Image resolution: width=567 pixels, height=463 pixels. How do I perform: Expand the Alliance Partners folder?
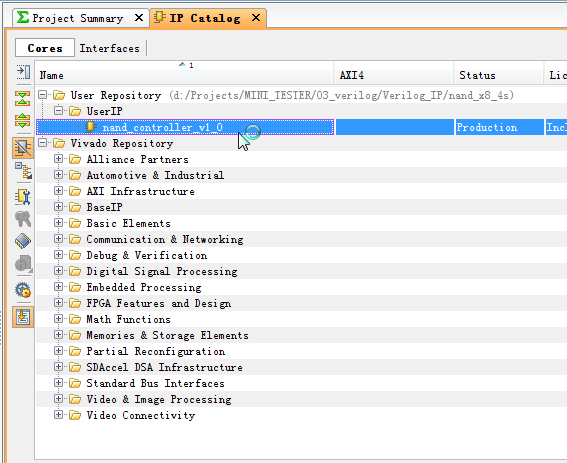click(x=58, y=159)
